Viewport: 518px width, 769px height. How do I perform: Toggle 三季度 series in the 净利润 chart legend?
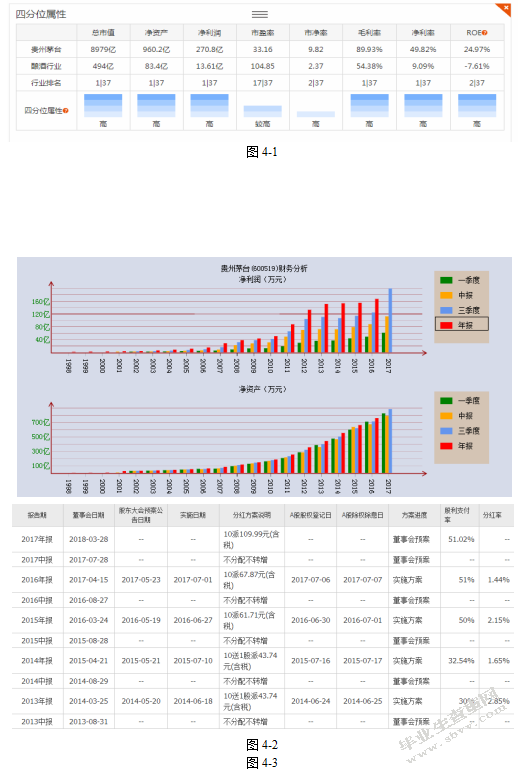pyautogui.click(x=461, y=310)
